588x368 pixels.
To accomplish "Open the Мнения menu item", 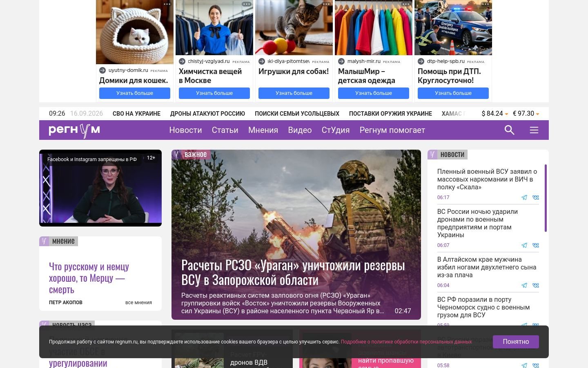I will pyautogui.click(x=263, y=130).
